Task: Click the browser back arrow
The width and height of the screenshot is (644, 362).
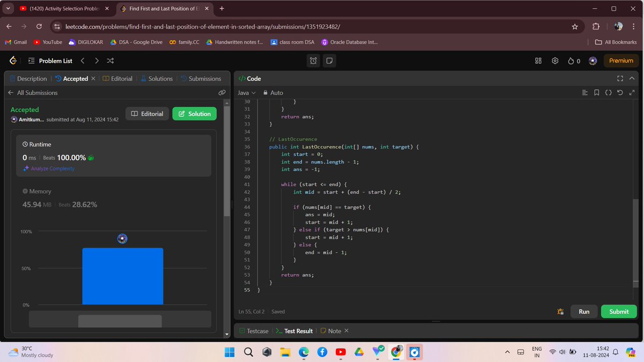Action: pos(9,26)
